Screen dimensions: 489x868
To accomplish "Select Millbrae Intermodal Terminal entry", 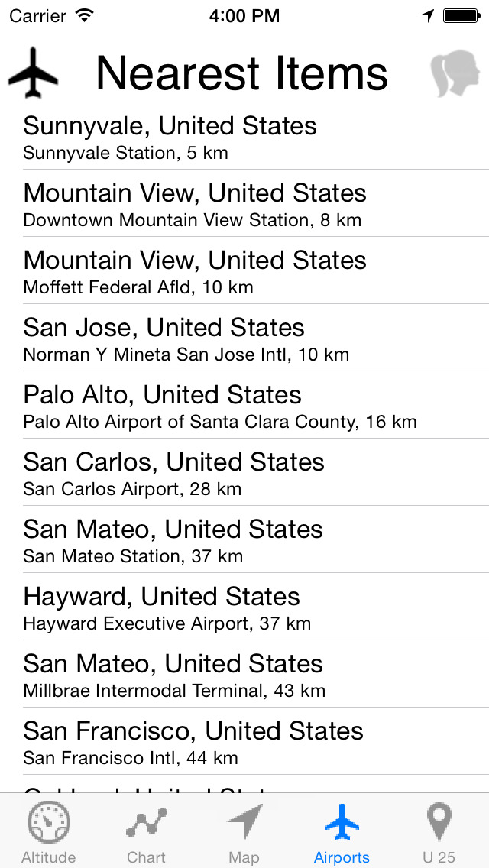I will 244,674.
